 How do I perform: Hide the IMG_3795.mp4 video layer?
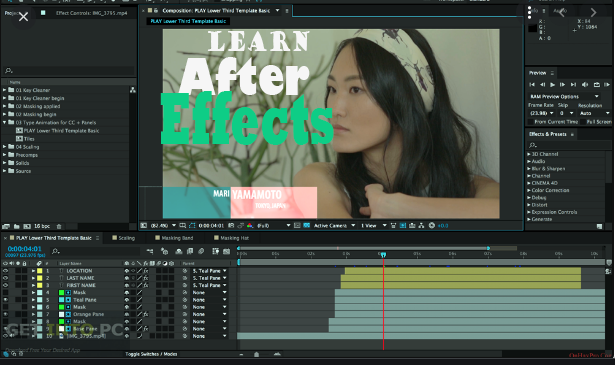(x=5, y=336)
